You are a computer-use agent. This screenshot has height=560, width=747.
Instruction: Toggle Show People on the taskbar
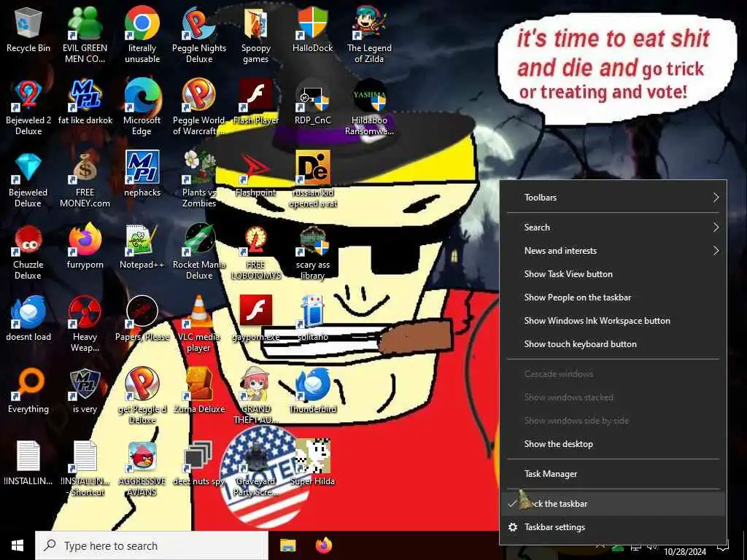click(x=613, y=297)
